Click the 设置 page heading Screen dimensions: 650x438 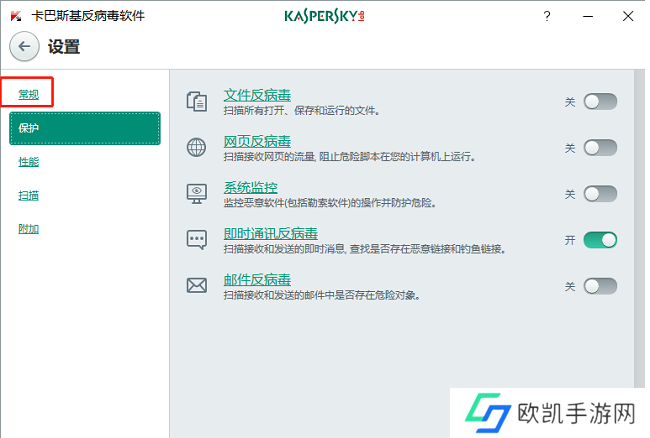point(64,46)
